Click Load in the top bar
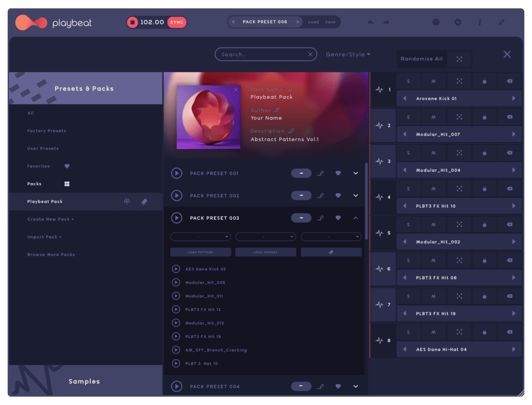The image size is (532, 405). (313, 22)
